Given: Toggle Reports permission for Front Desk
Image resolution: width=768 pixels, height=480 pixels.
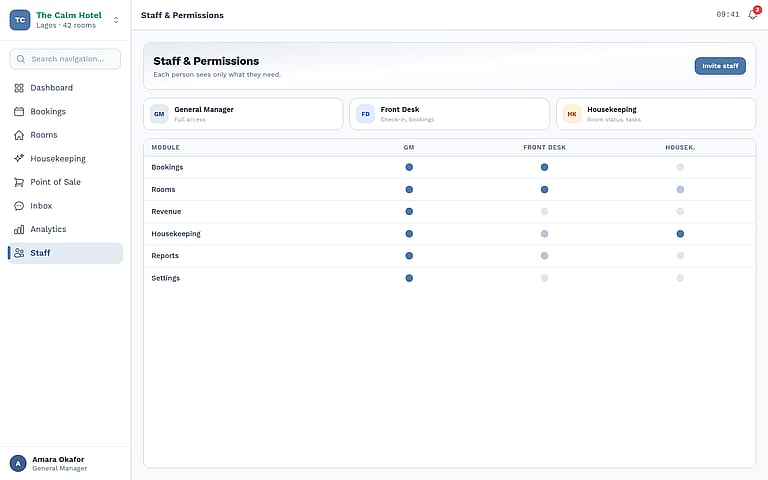Looking at the screenshot, I should [x=544, y=256].
